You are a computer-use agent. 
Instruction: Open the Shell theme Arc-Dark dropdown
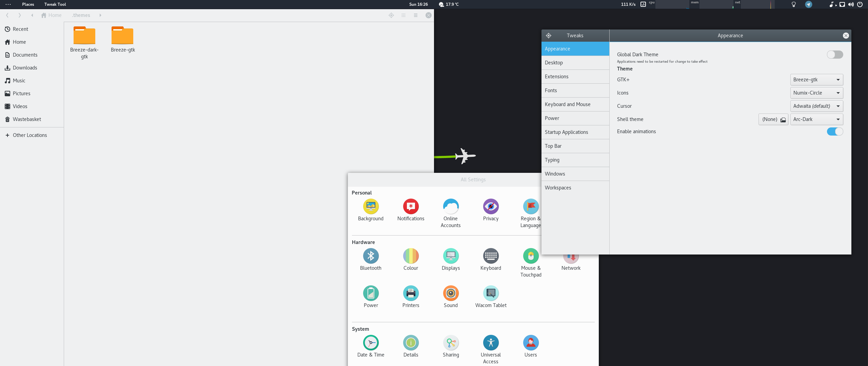click(816, 119)
